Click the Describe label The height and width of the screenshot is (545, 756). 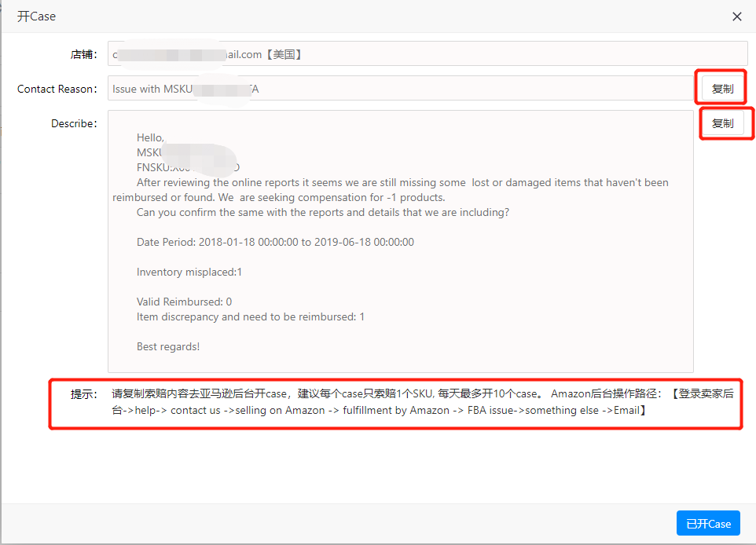pos(74,123)
